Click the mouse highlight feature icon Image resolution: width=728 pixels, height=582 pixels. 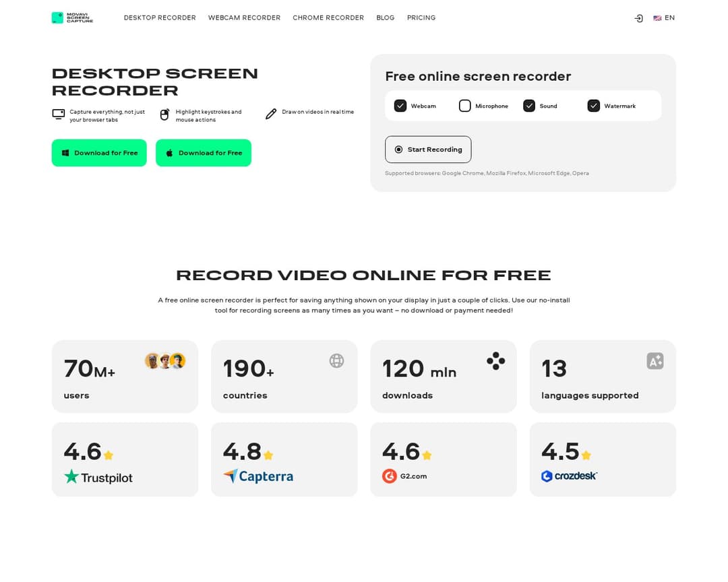[x=164, y=115]
